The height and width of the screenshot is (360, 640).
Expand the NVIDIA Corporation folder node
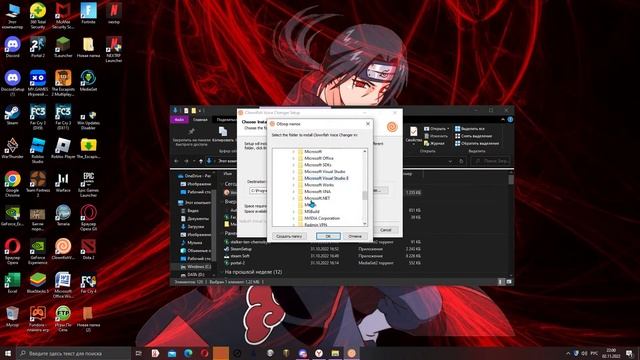293,218
